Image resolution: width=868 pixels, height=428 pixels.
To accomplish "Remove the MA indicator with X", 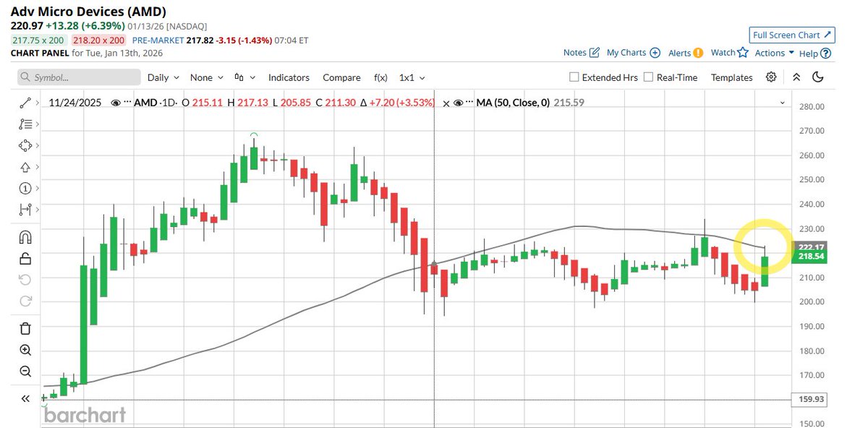I will pyautogui.click(x=446, y=103).
